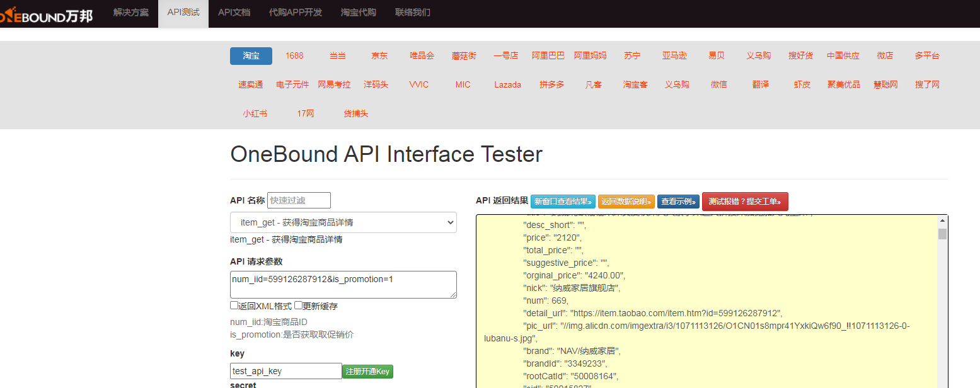Open 联络我们 in the top navigation
This screenshot has height=388, width=980.
point(413,13)
